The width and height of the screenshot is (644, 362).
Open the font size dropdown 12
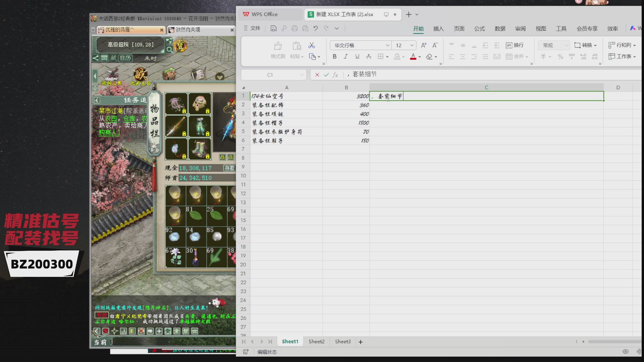tap(412, 45)
